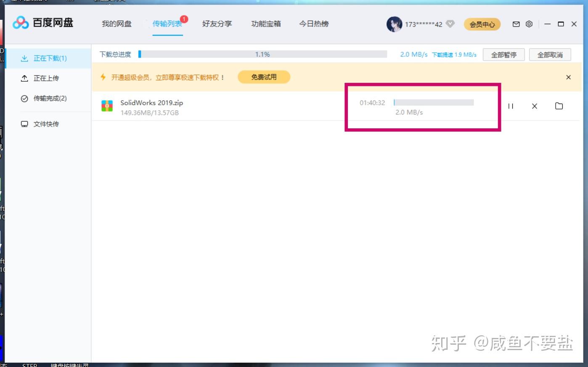Click the 全部取消 button
Screen dimensions: 588x367
[x=550, y=55]
